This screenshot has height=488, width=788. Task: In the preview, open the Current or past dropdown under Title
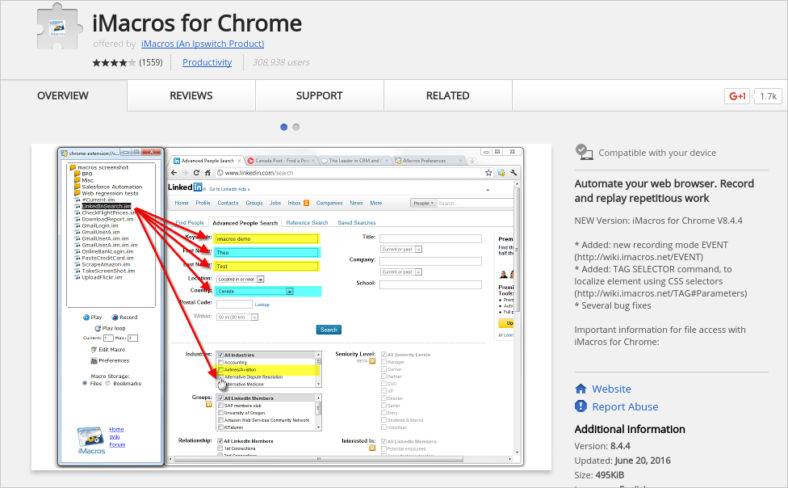[401, 249]
